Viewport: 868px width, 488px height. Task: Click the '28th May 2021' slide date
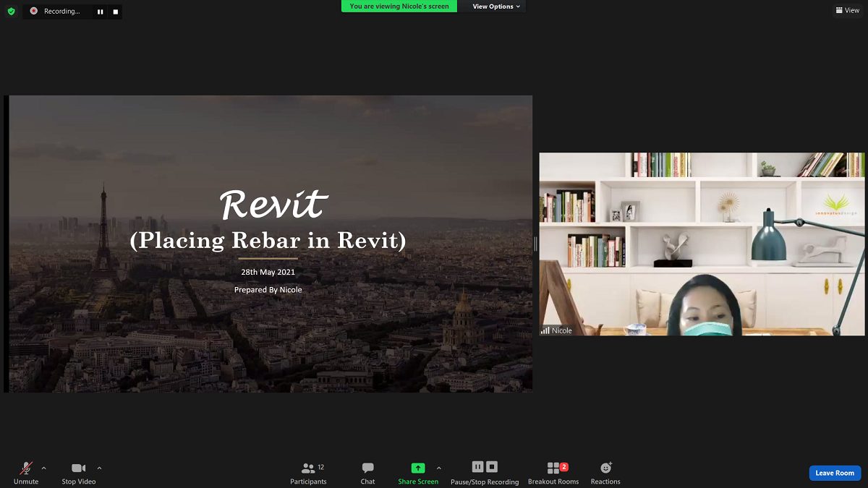pyautogui.click(x=268, y=273)
